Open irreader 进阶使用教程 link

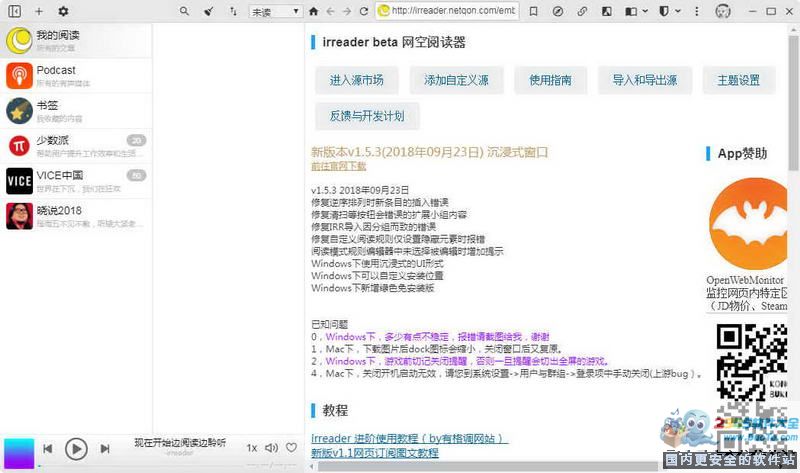click(x=409, y=438)
